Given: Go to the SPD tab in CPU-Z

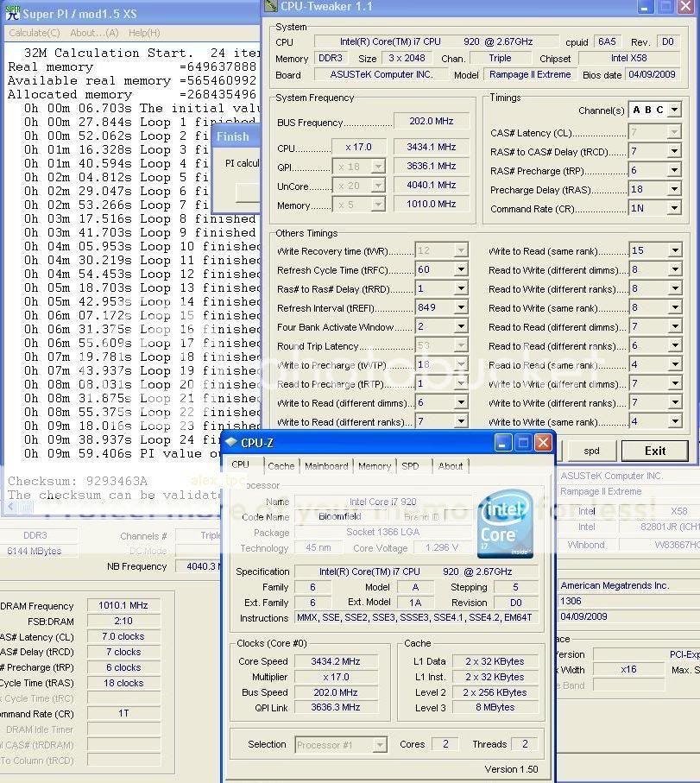Looking at the screenshot, I should pyautogui.click(x=410, y=466).
